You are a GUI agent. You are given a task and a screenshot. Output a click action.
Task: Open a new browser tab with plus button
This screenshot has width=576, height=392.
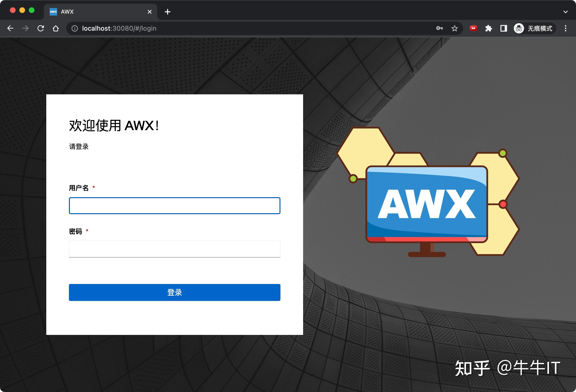point(168,11)
